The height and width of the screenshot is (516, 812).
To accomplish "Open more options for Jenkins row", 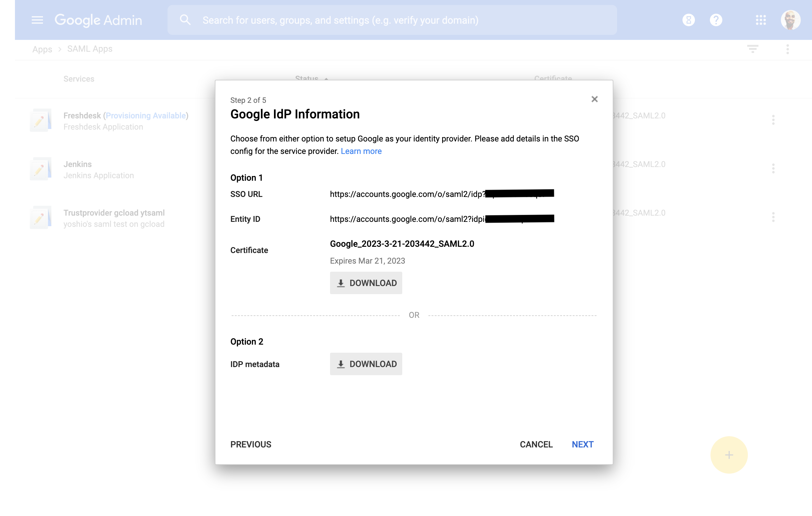I will point(773,168).
